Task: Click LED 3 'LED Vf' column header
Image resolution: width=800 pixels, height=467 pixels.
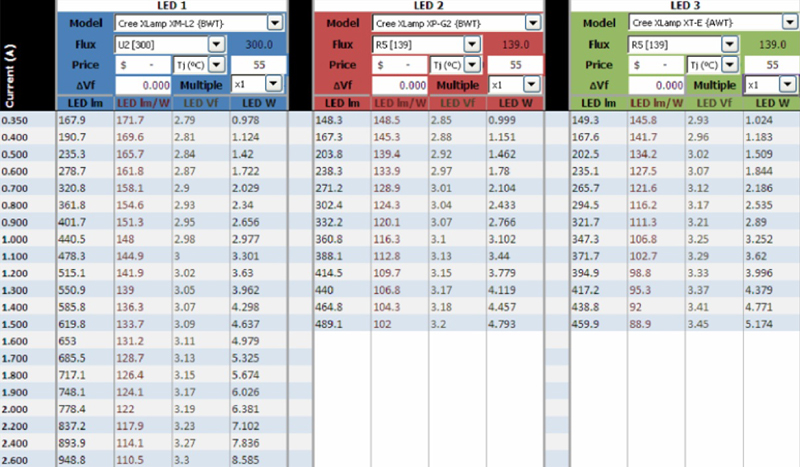Action: click(714, 103)
